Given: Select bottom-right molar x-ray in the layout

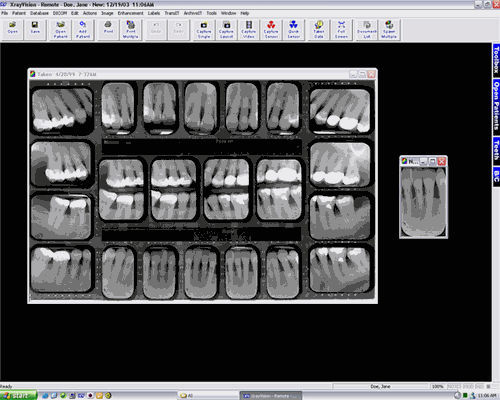Looking at the screenshot, I should [340, 269].
